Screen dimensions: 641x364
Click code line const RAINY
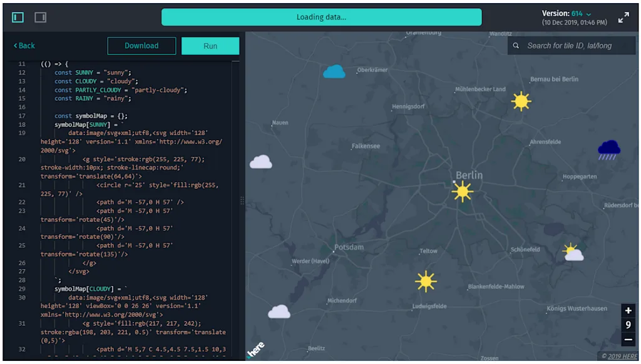(x=93, y=98)
